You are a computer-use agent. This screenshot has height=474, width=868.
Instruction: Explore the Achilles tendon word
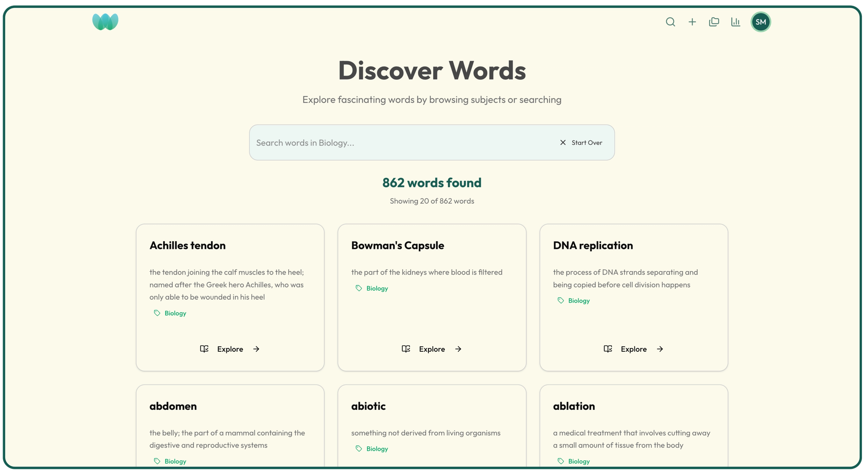230,349
